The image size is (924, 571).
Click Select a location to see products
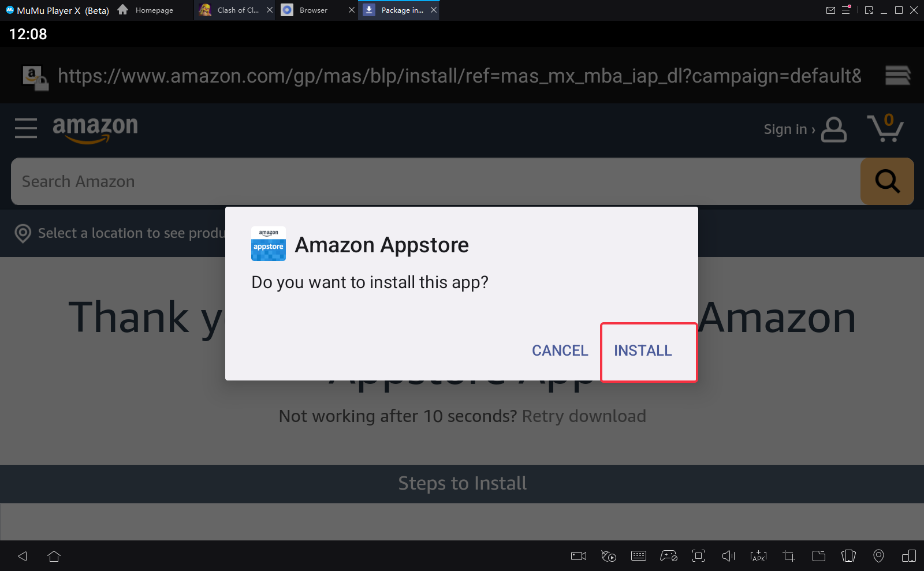point(131,233)
